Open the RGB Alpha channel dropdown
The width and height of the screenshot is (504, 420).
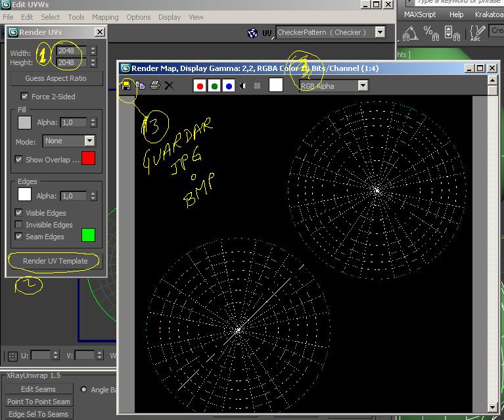tap(363, 85)
